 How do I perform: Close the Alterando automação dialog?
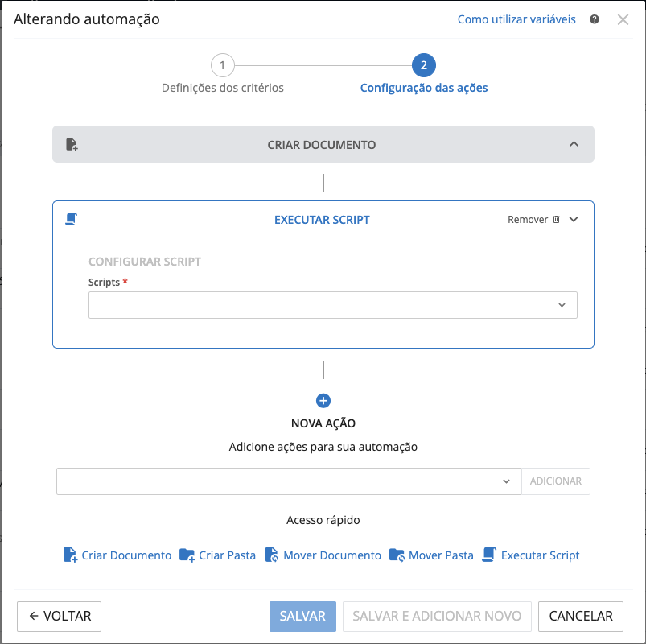[623, 19]
